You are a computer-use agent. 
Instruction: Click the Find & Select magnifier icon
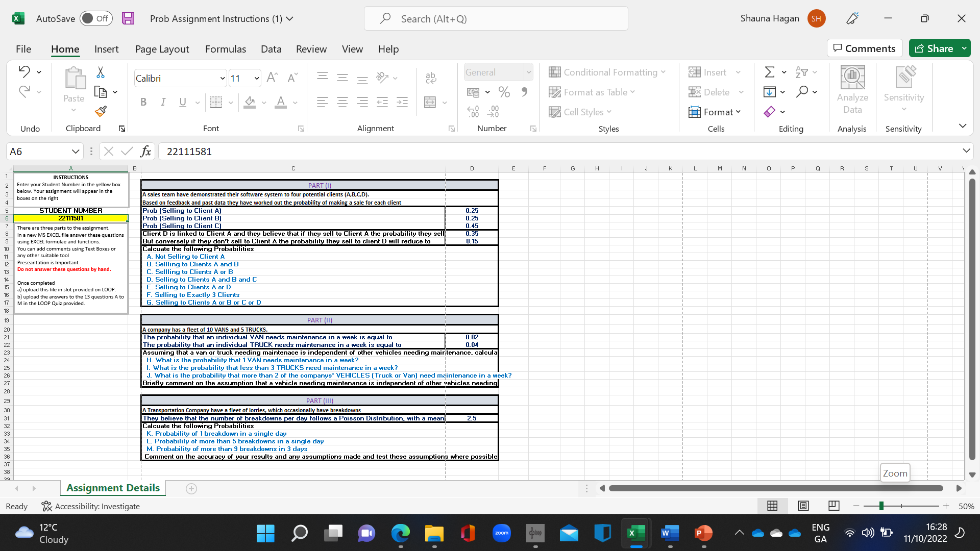[x=802, y=92]
